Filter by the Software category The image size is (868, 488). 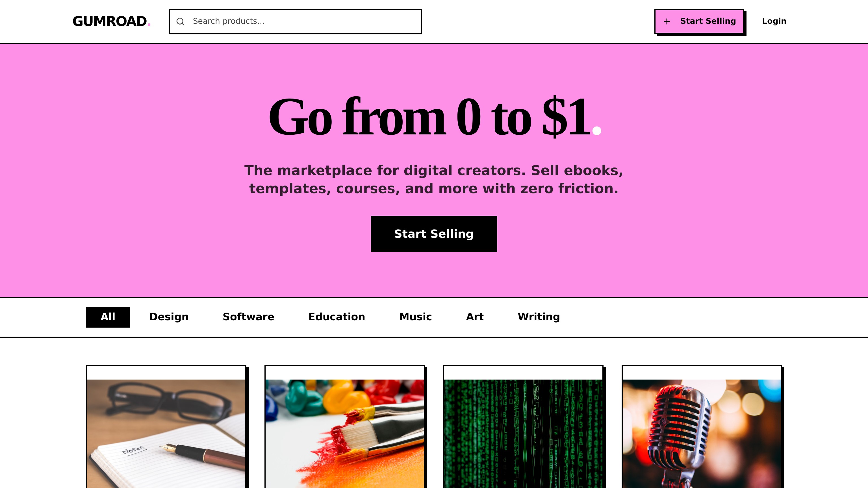(248, 317)
